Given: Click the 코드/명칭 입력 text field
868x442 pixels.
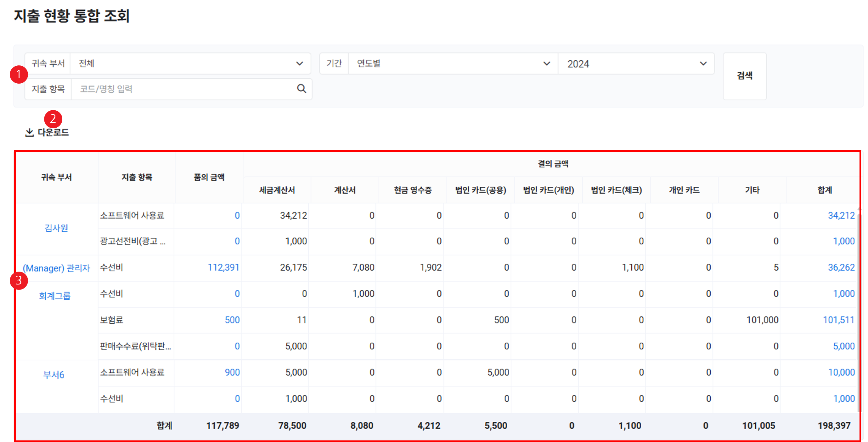Looking at the screenshot, I should tap(184, 89).
